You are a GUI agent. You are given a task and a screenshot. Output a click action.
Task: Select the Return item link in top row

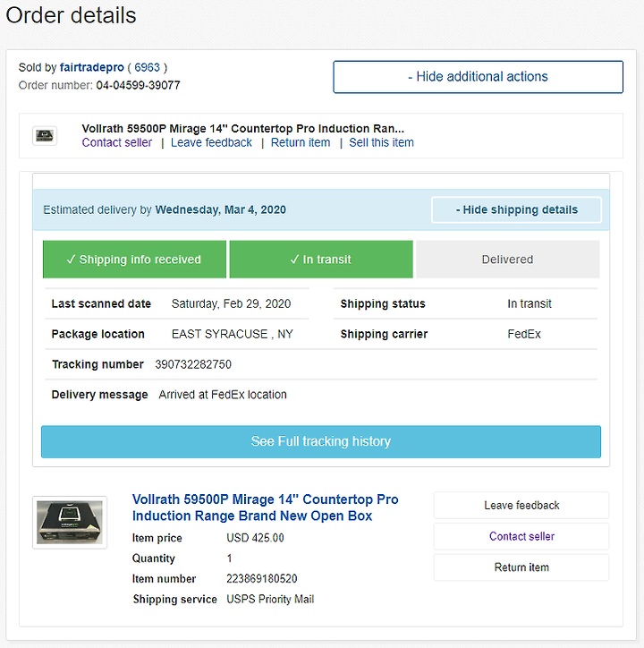(301, 142)
